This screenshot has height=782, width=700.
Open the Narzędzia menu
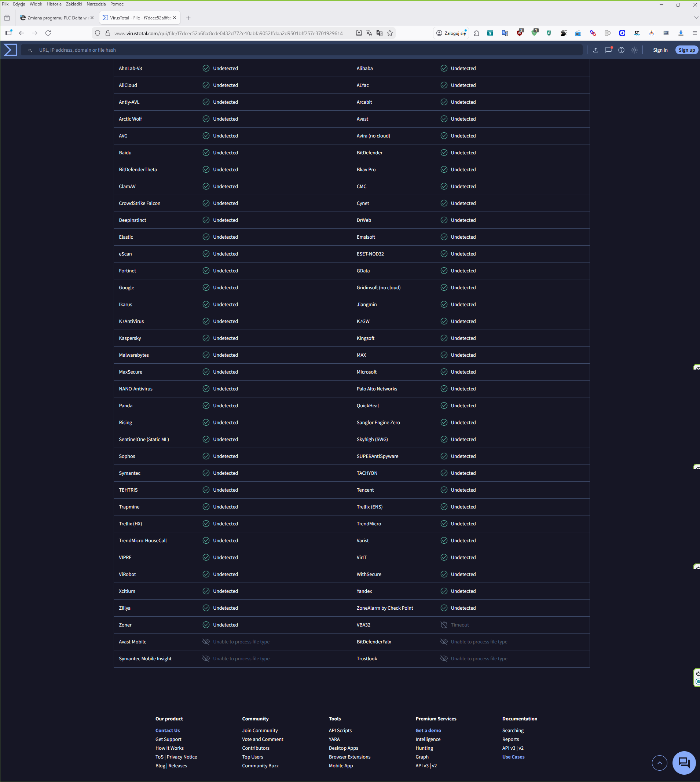pos(96,4)
